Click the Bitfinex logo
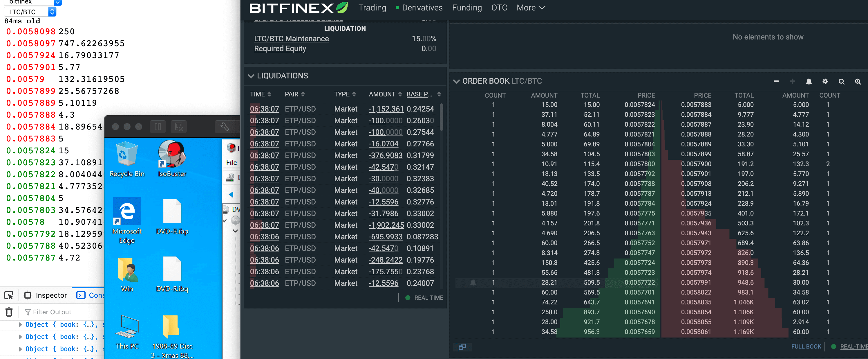This screenshot has height=359, width=868. (298, 8)
